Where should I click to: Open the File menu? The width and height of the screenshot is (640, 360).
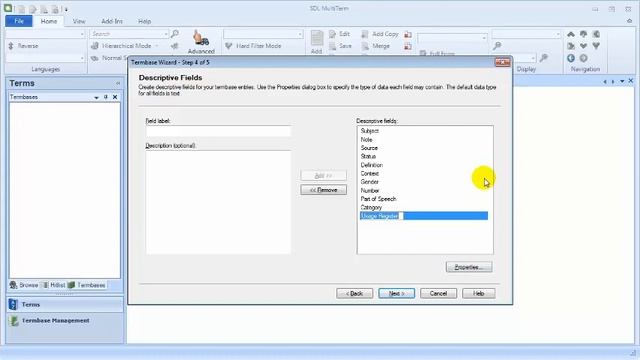19,21
